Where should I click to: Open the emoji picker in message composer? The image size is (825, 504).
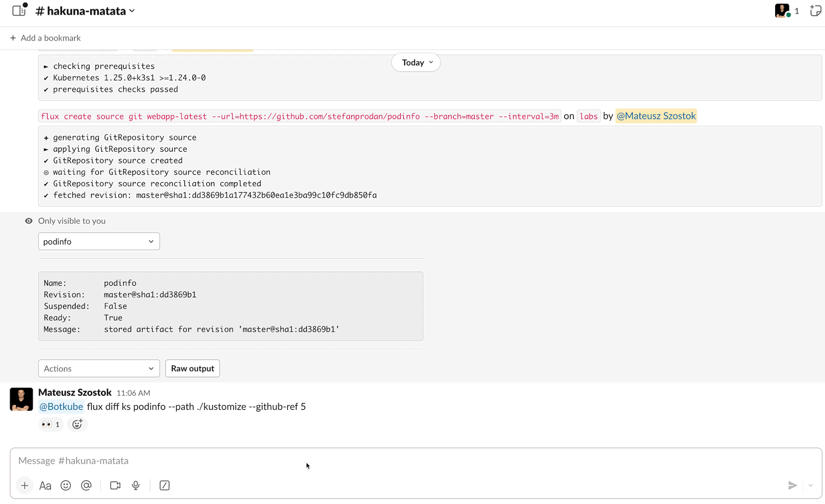pos(66,486)
